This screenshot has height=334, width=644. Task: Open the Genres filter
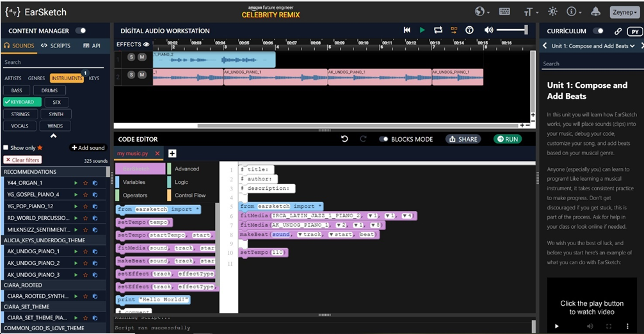36,78
